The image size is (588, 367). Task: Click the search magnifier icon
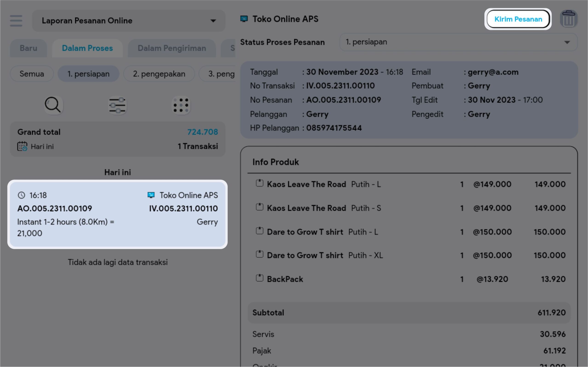53,105
